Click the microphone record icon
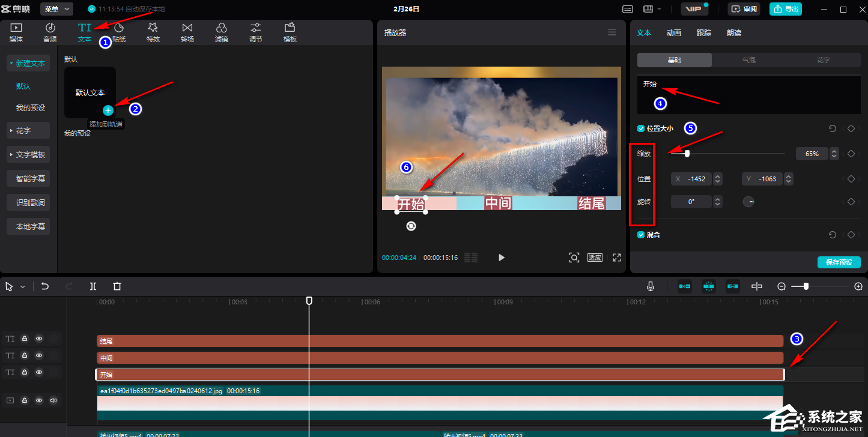868x437 pixels. pos(651,286)
